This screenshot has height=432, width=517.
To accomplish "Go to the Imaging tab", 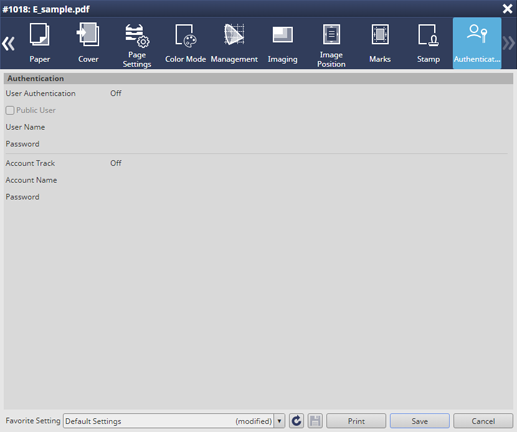I will [x=283, y=43].
